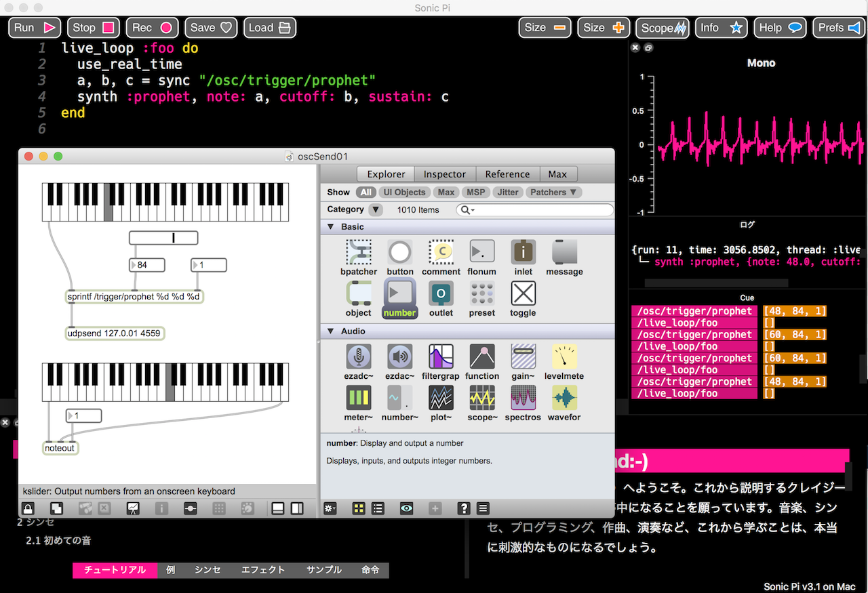Pick the bpatcher object icon
Screen dimensions: 868x593
(359, 253)
